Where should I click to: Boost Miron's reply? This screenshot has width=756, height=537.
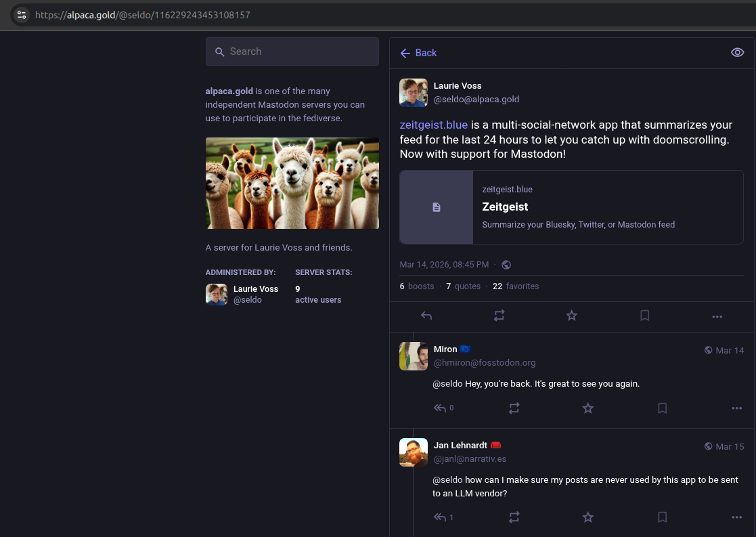click(x=514, y=408)
